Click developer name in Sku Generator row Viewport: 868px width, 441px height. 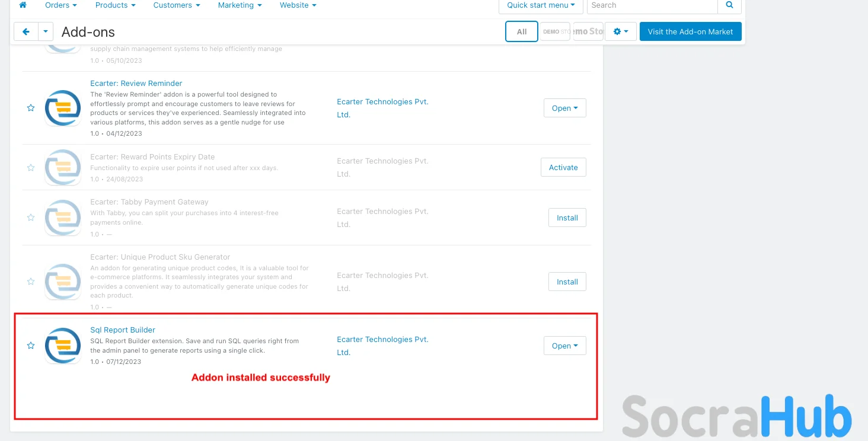[382, 282]
